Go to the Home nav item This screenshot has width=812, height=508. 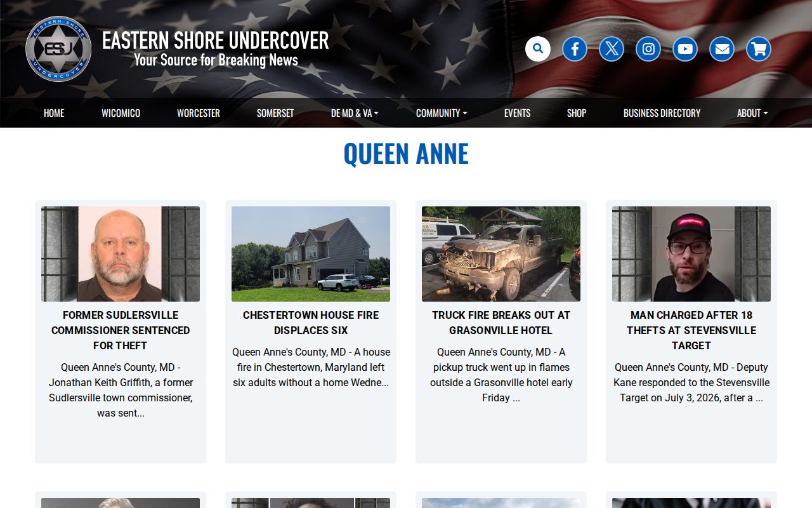pos(54,113)
